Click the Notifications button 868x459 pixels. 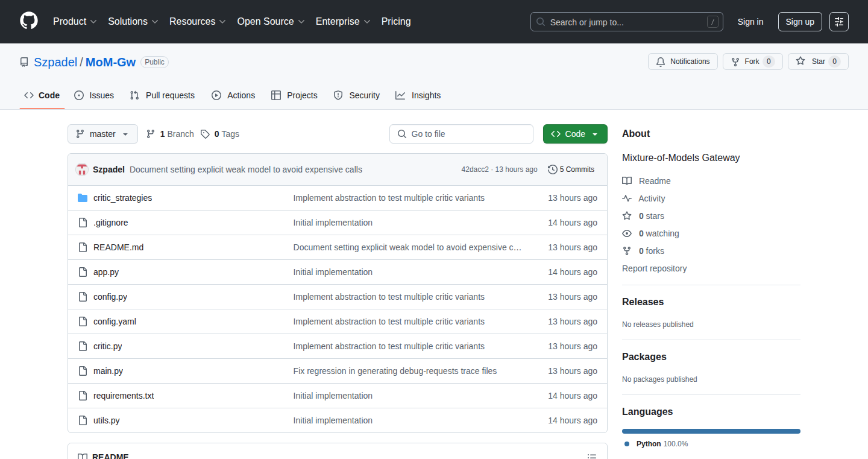[683, 62]
